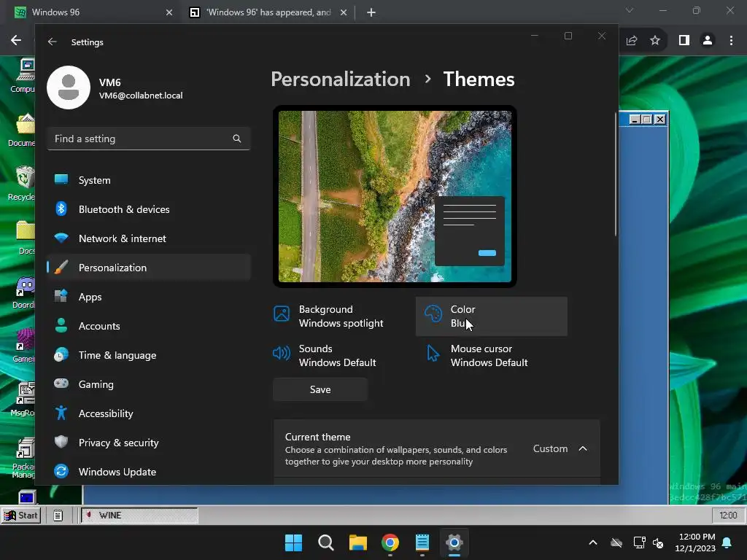Open Windows Update settings

pyautogui.click(x=149, y=472)
